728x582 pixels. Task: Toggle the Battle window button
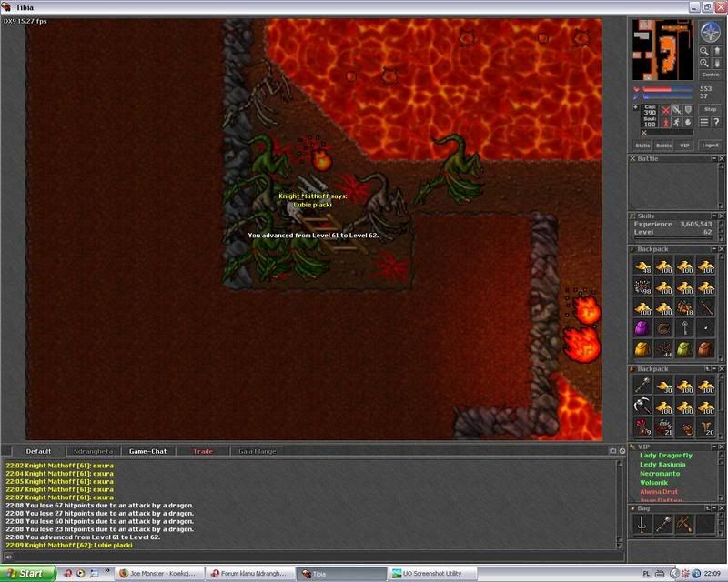pyautogui.click(x=664, y=145)
